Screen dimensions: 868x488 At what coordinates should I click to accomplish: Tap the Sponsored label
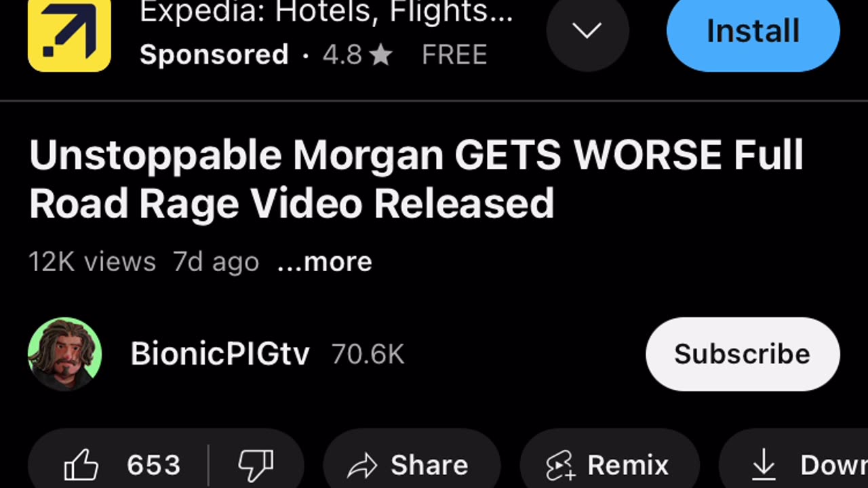click(214, 55)
